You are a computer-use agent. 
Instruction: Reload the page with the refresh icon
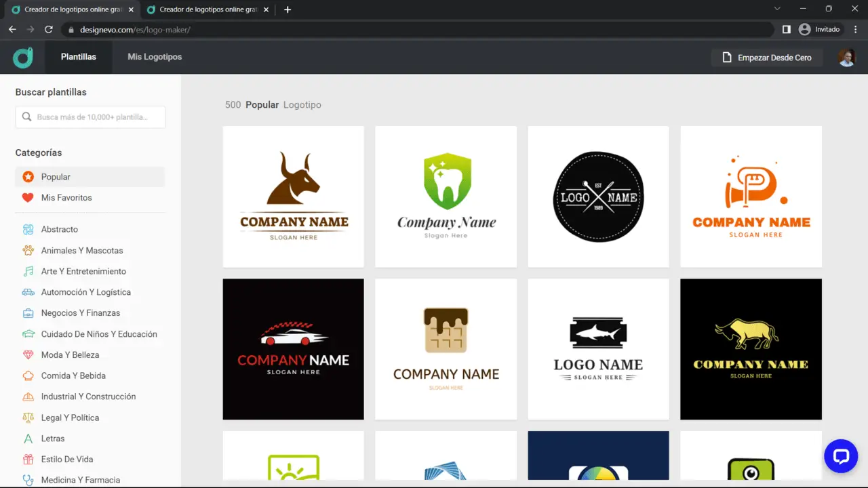(x=49, y=29)
